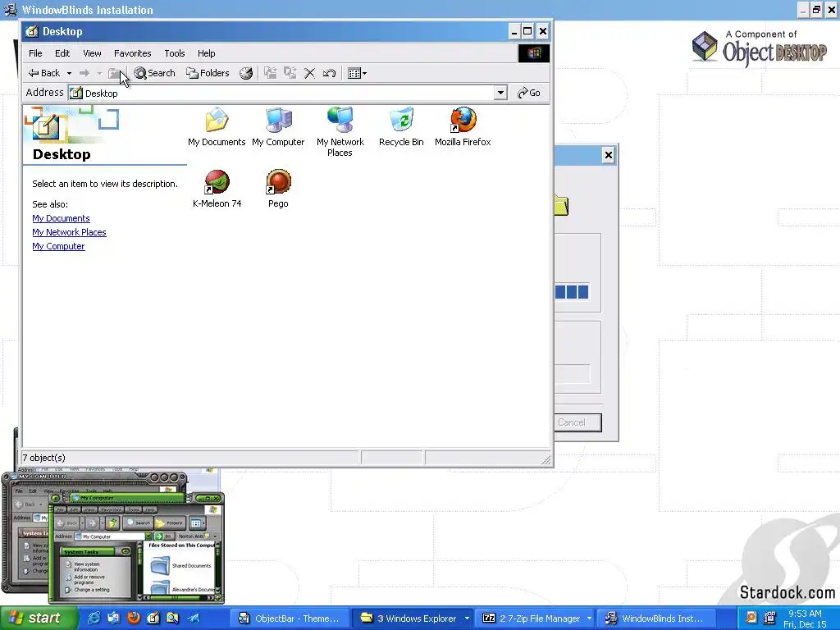Click the History icon in toolbar
Screen dimensions: 840x630
pyautogui.click(x=246, y=73)
